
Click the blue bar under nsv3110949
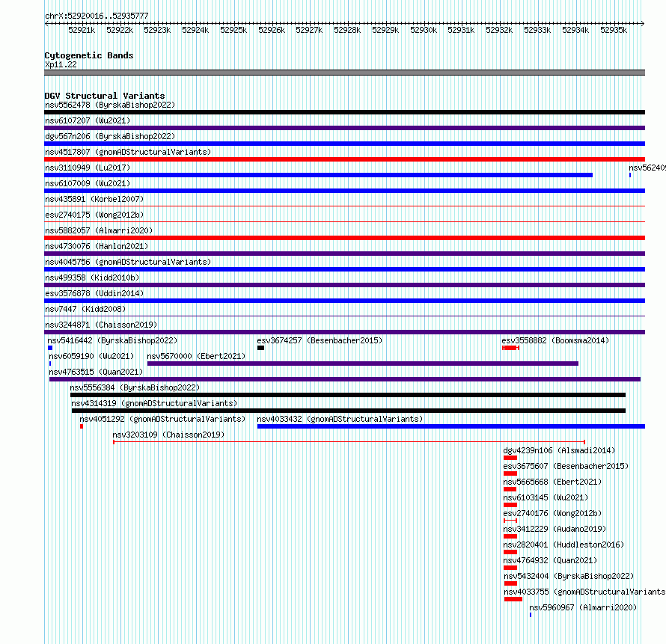pos(319,175)
